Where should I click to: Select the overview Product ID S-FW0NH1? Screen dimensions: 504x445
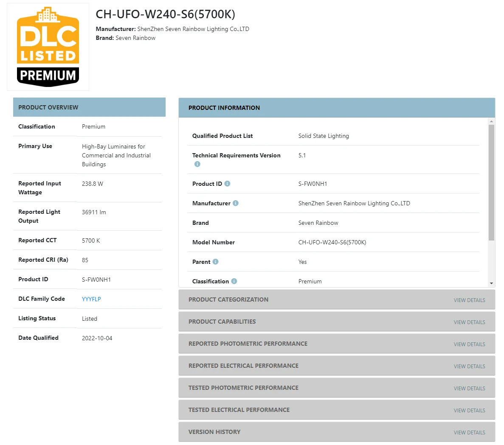point(96,280)
